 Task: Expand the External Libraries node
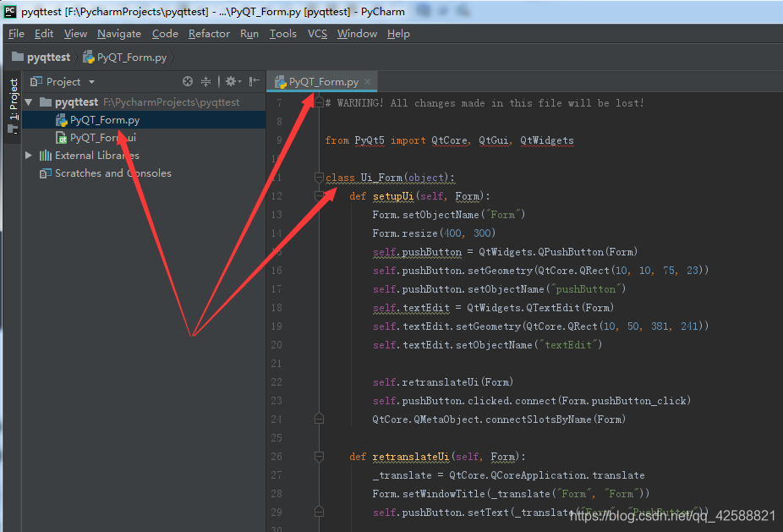pos(29,156)
